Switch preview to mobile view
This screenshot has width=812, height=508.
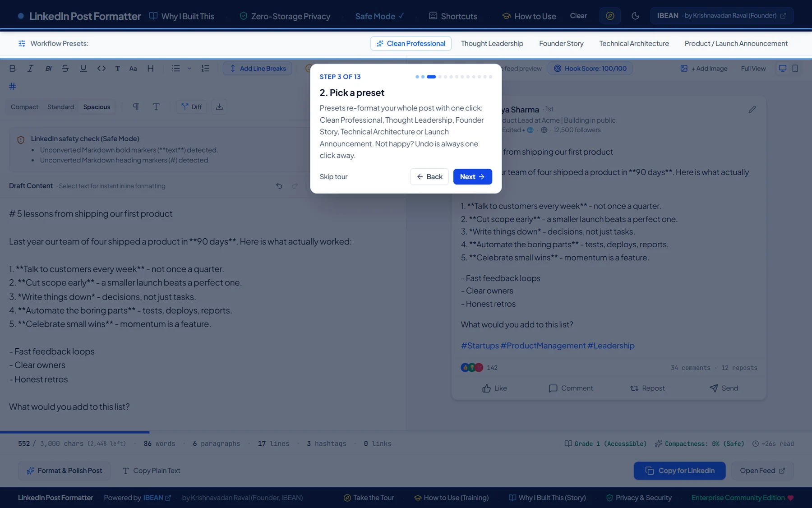click(x=795, y=69)
